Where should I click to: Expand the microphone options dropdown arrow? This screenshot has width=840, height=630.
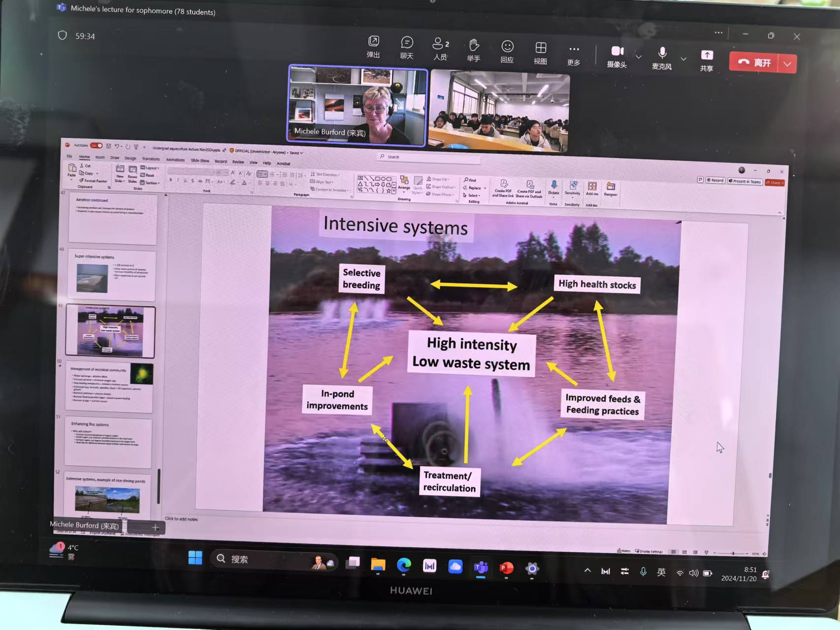(683, 59)
